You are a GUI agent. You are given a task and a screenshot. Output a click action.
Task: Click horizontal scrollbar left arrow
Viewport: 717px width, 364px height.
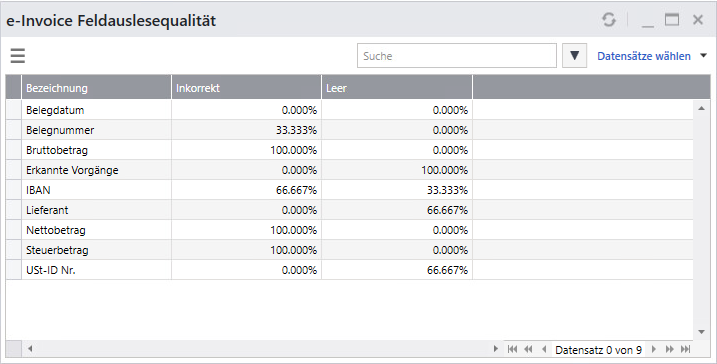coord(30,349)
